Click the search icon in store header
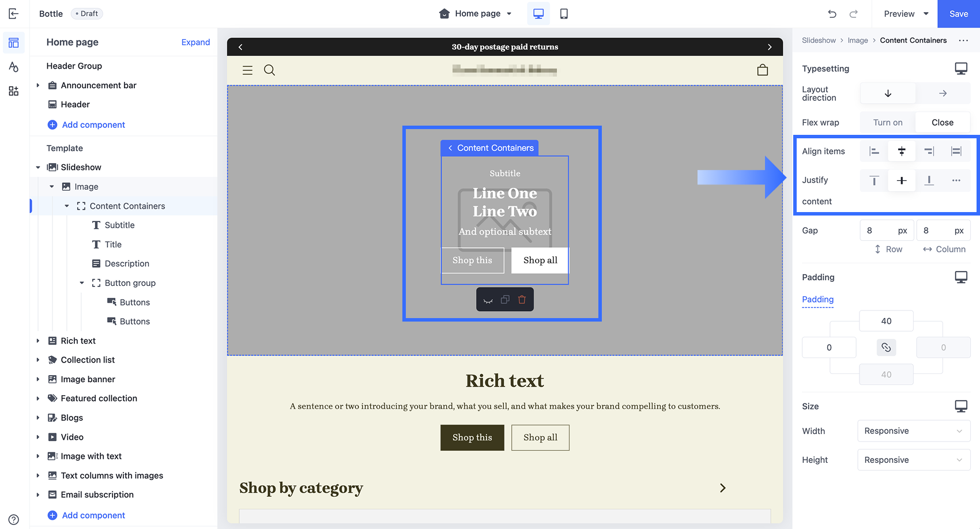Image resolution: width=980 pixels, height=529 pixels. (x=269, y=70)
